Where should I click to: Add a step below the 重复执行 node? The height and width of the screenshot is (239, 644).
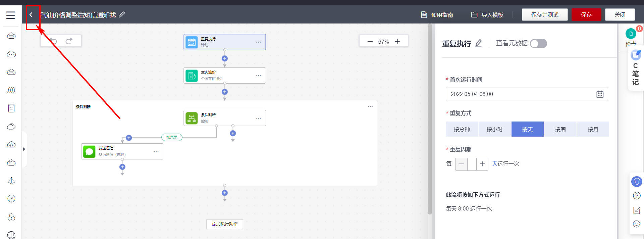(225, 58)
